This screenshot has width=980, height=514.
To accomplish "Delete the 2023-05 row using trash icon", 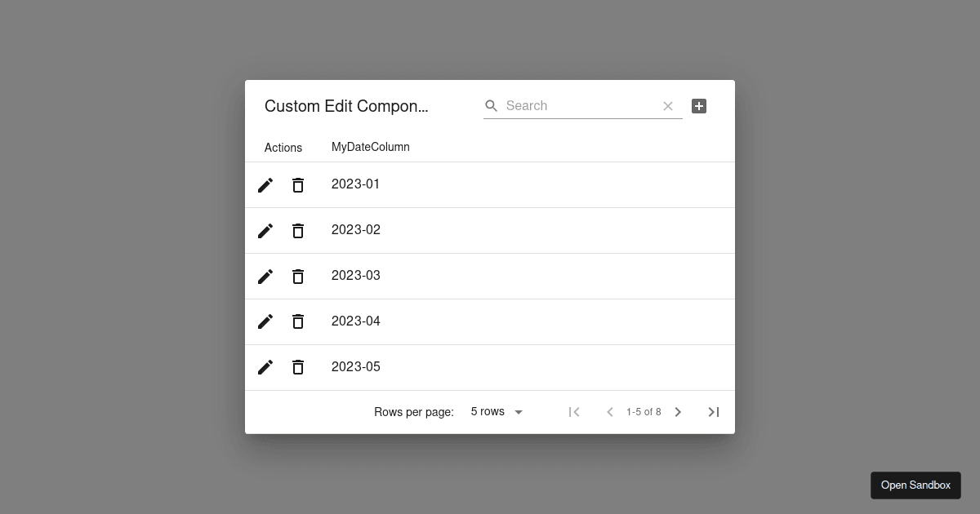I will pos(298,368).
